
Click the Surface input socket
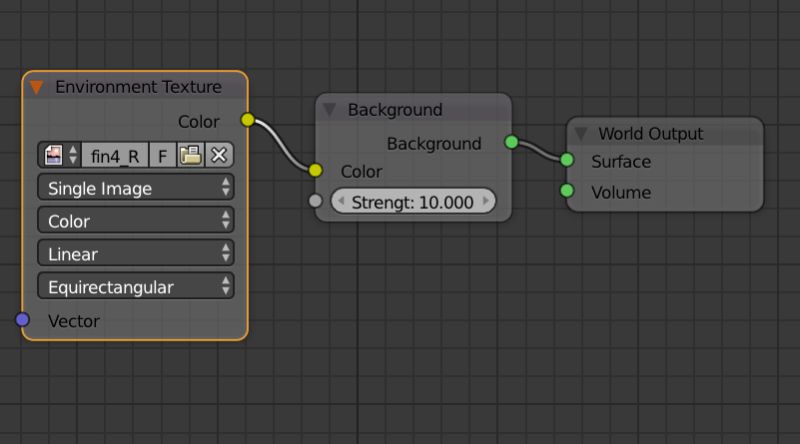tap(567, 160)
